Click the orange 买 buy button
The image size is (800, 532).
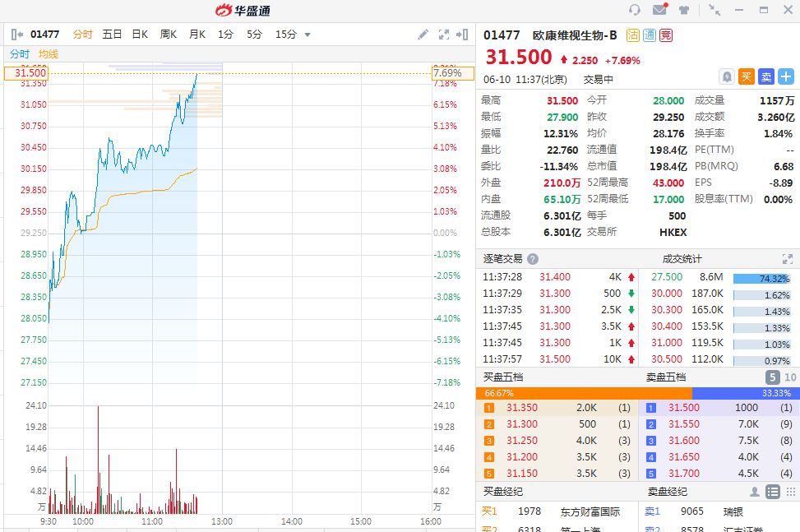pyautogui.click(x=747, y=77)
